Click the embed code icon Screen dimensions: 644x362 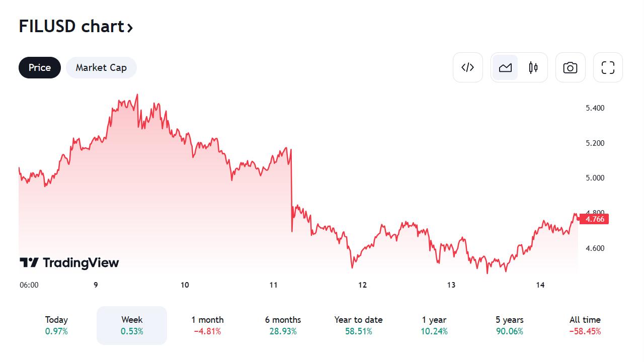coord(467,67)
